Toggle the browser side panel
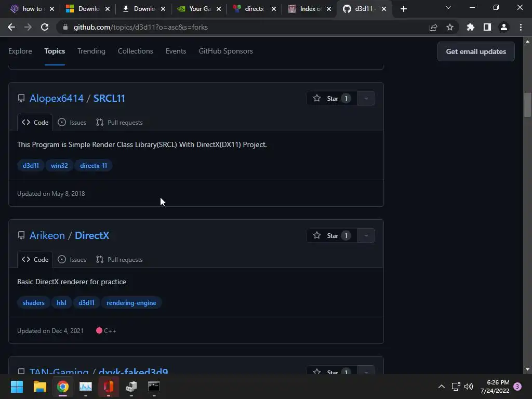The width and height of the screenshot is (532, 399). point(487,27)
